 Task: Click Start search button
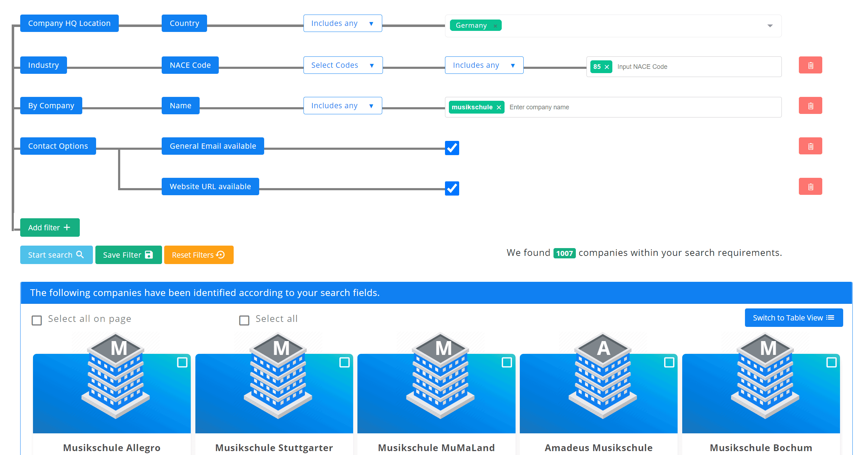[x=56, y=255]
